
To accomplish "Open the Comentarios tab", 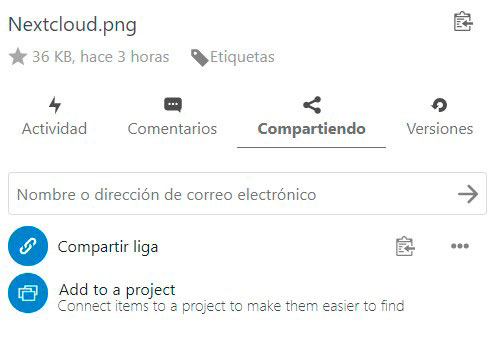I will (172, 129).
